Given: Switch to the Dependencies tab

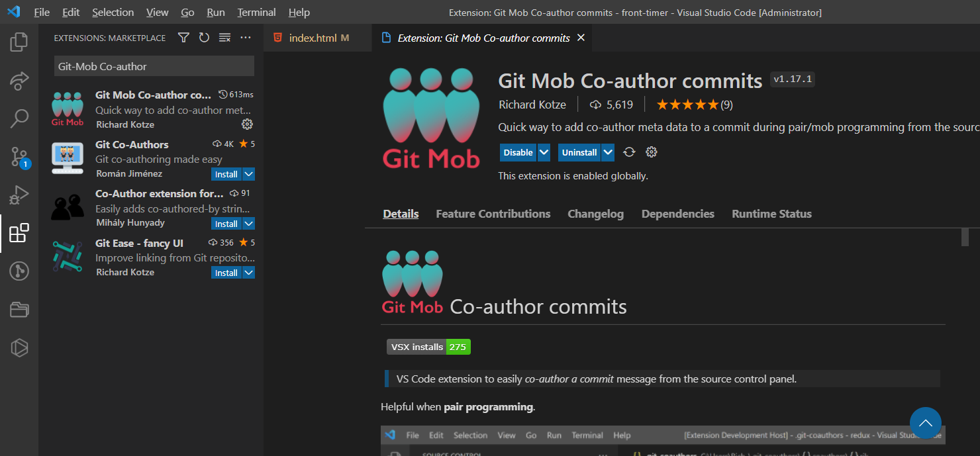Looking at the screenshot, I should click(678, 214).
